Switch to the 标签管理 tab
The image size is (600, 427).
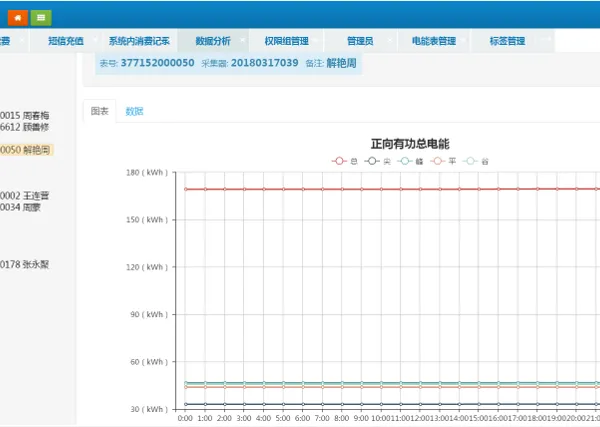coord(507,41)
